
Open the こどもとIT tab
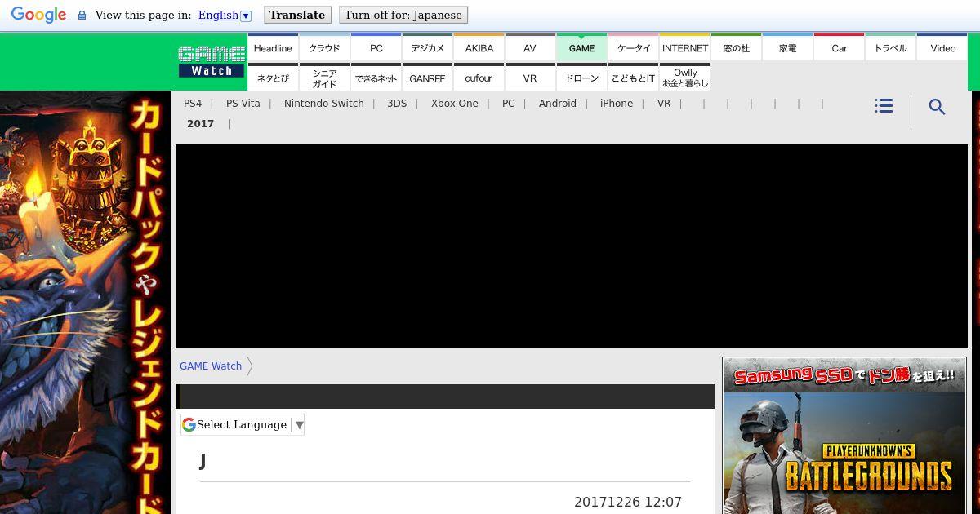[633, 78]
